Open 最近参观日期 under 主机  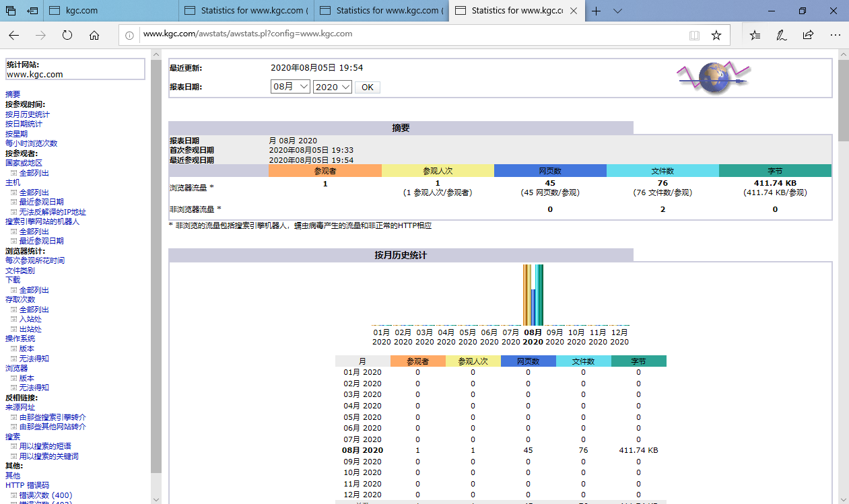pyautogui.click(x=42, y=202)
